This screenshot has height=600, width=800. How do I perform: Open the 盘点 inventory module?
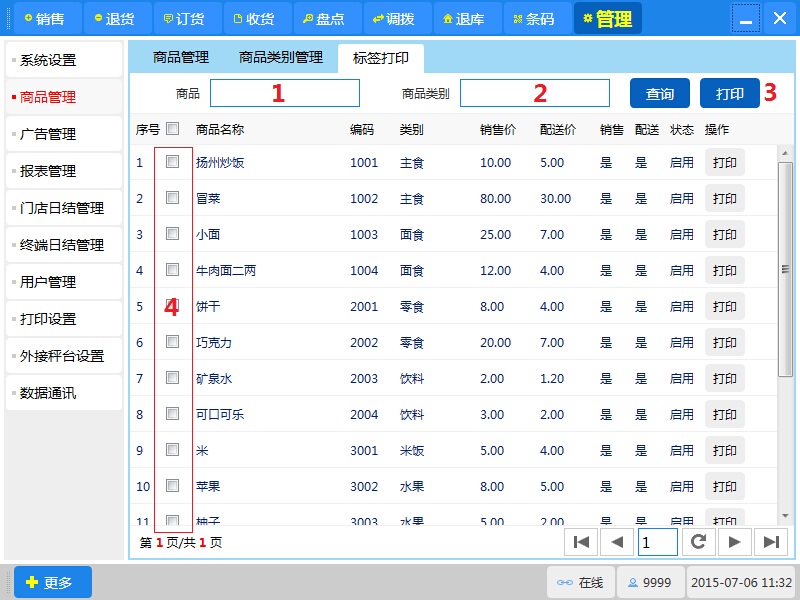[x=328, y=18]
